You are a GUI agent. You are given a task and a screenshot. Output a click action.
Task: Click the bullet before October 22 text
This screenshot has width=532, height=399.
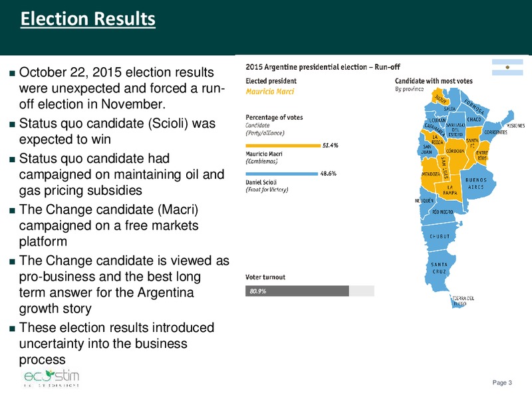13,73
